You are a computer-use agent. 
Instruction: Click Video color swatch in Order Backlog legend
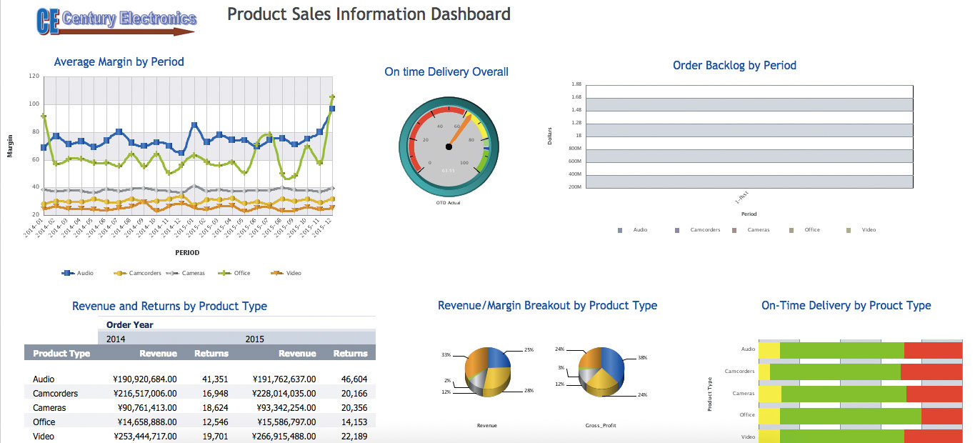click(849, 230)
